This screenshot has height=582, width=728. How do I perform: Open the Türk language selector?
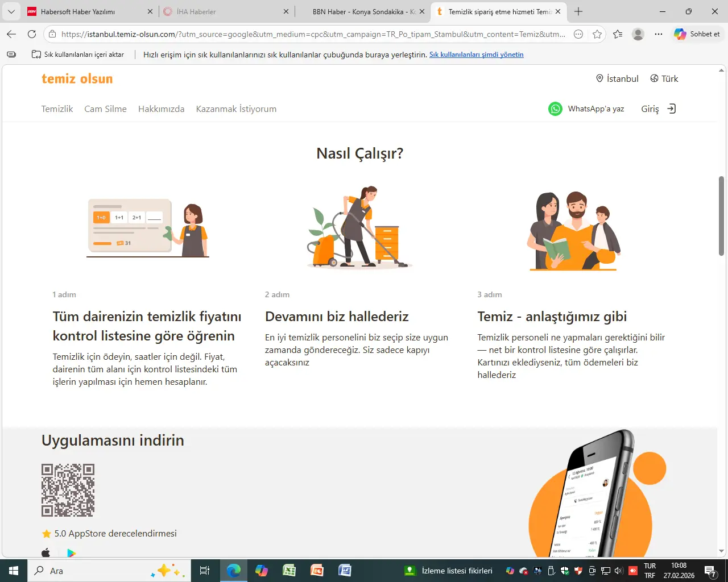click(664, 78)
